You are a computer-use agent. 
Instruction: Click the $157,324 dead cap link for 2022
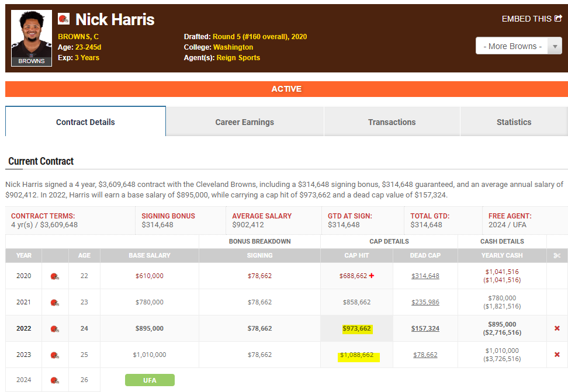click(425, 328)
